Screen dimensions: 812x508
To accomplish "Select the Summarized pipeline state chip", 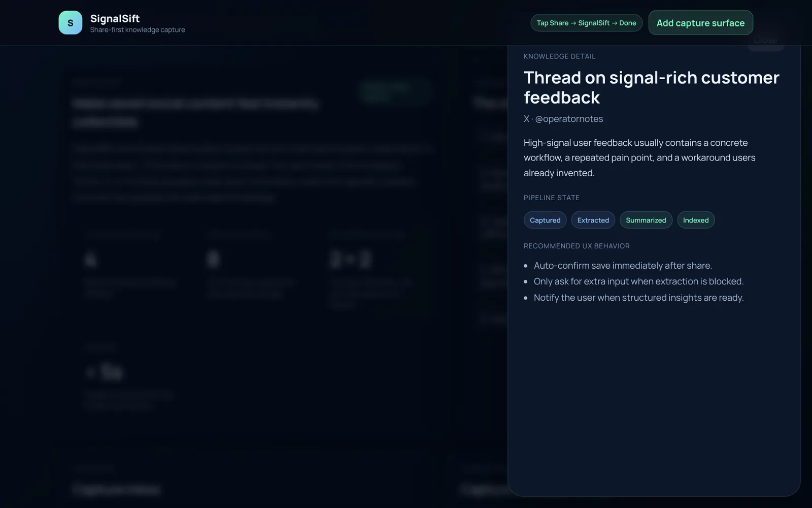I will click(x=646, y=220).
